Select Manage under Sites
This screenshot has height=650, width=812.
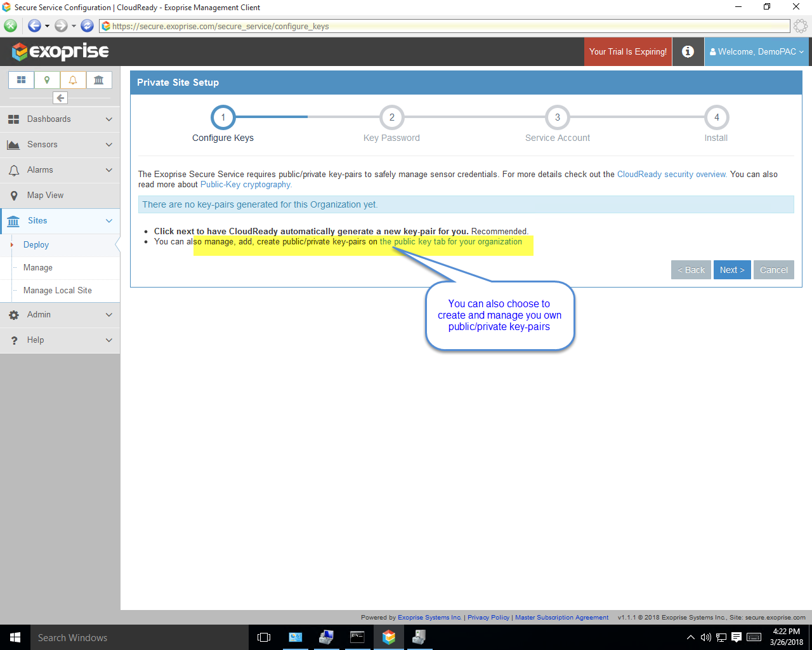(x=38, y=268)
